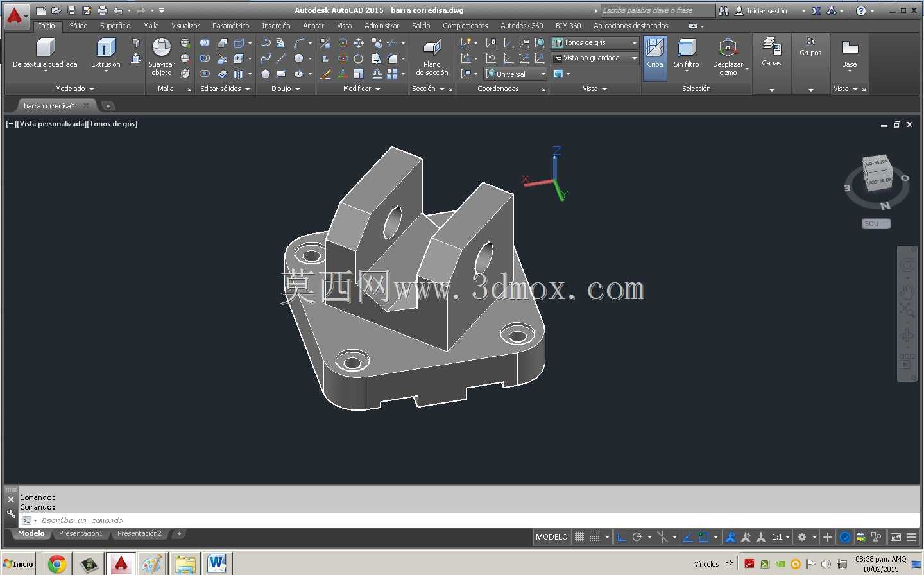Click the solid union icon in Editar sólidos

coord(205,43)
